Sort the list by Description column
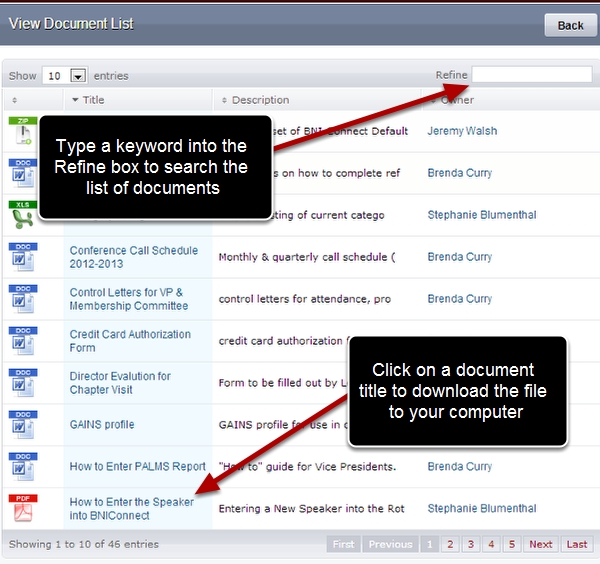 click(260, 100)
